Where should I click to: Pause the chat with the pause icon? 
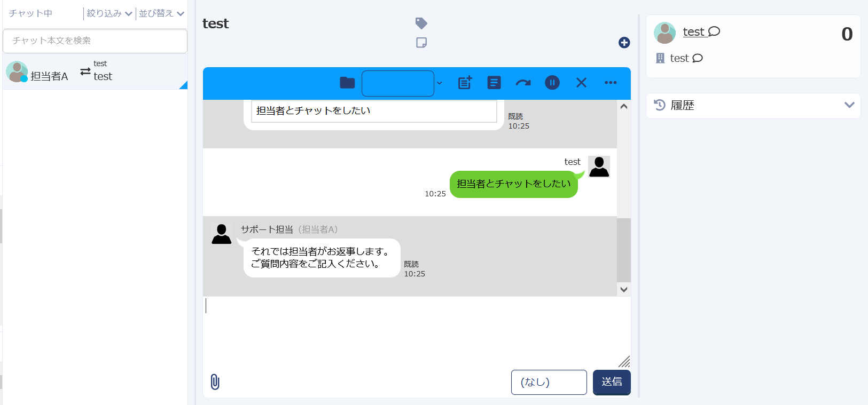[x=552, y=83]
